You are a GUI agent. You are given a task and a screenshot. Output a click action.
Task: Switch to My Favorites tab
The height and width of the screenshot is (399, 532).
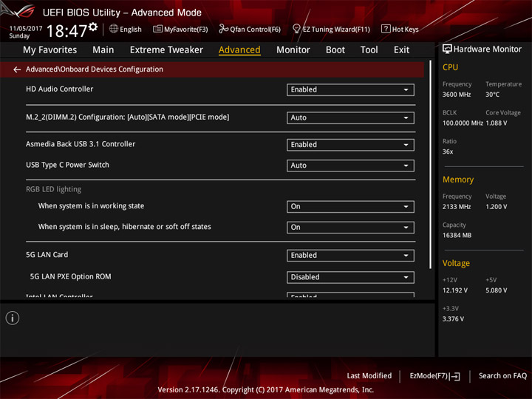point(50,50)
